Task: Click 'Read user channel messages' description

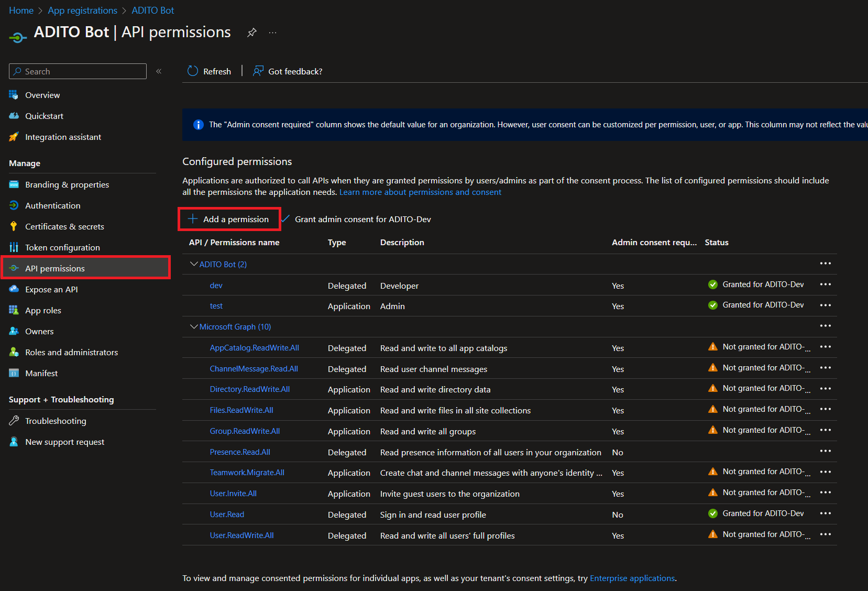Action: [x=434, y=369]
